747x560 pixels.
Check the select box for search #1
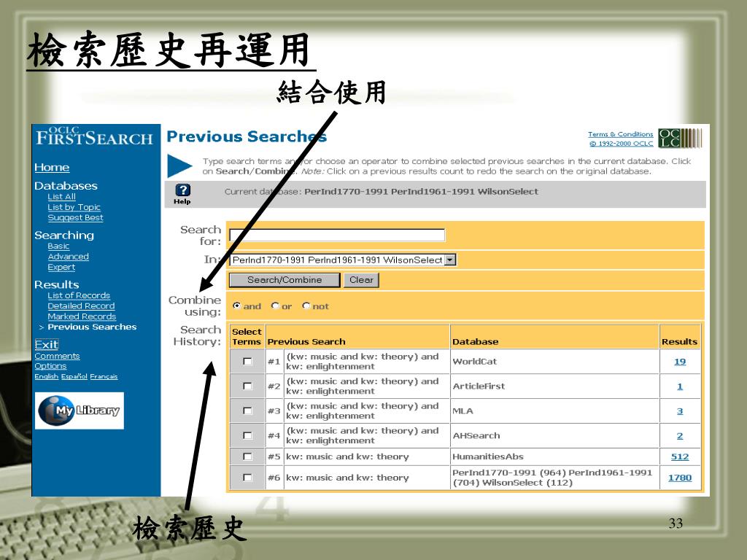[x=247, y=362]
